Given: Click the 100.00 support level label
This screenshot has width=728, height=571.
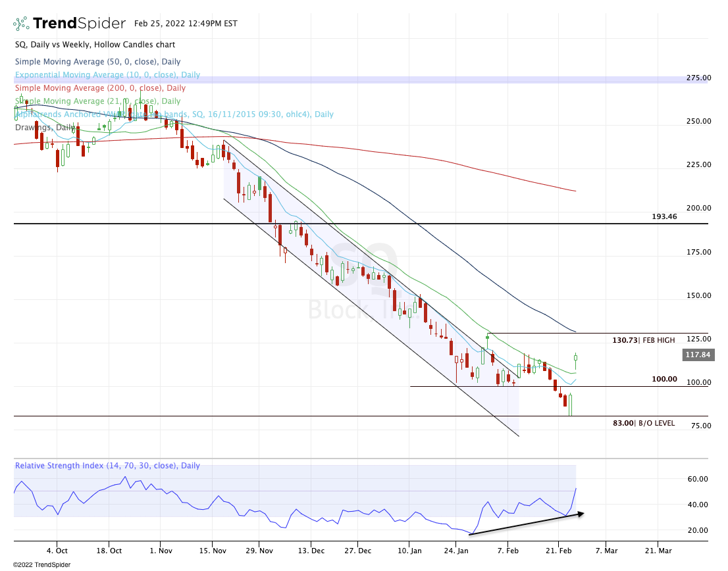Looking at the screenshot, I should point(664,379).
